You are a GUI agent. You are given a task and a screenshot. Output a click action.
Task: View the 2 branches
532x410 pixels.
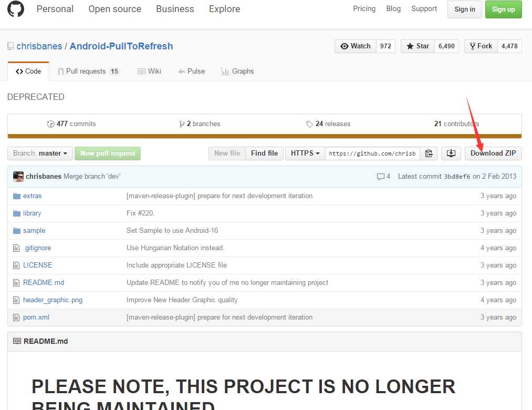(200, 124)
